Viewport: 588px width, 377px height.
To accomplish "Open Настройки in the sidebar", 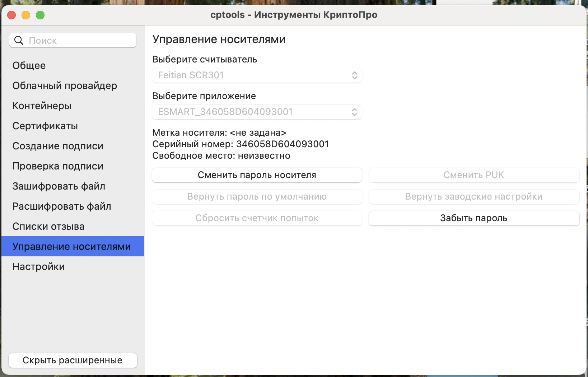I will coord(73,266).
